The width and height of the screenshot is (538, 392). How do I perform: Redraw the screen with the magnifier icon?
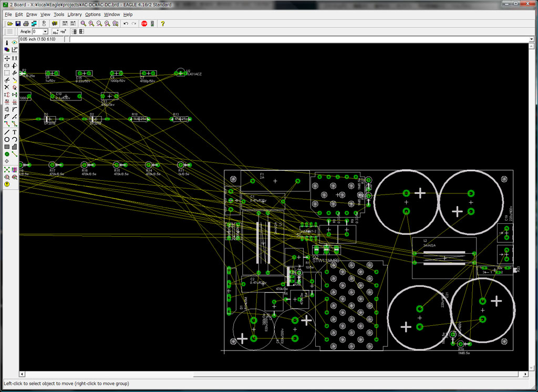107,23
